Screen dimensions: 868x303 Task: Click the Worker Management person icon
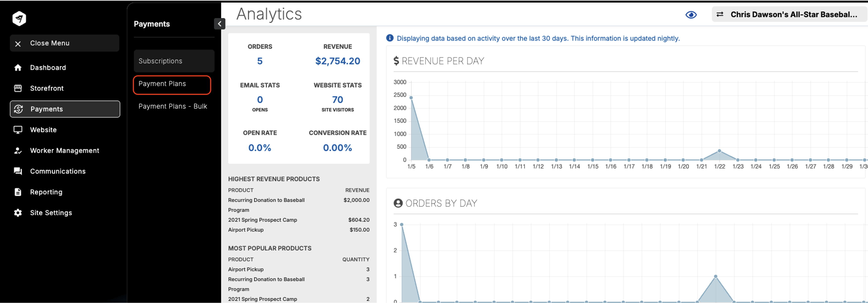click(x=18, y=150)
